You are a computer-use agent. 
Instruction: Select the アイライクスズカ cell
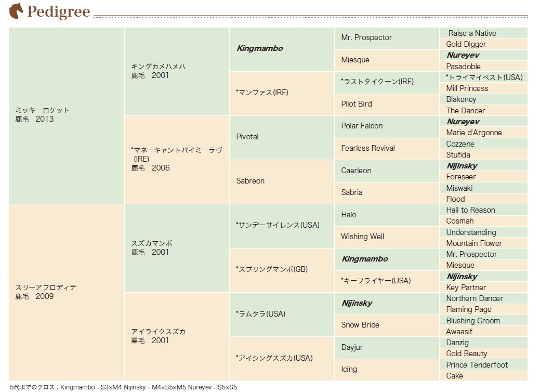point(177,336)
